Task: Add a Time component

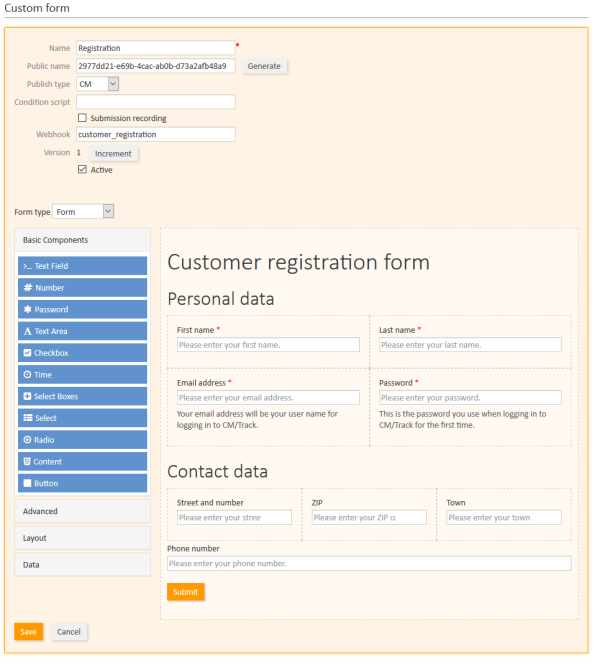Action: coord(82,374)
